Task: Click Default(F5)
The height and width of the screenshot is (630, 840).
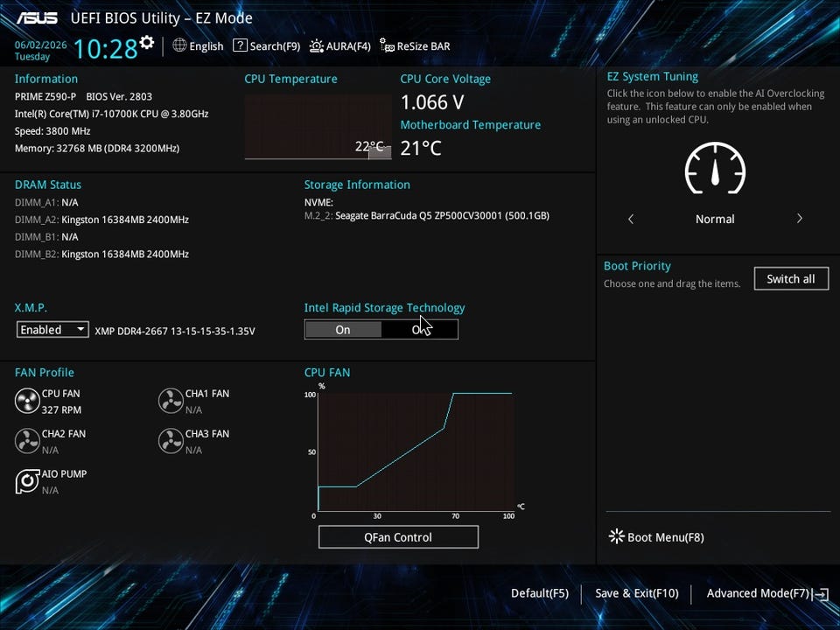Action: coord(540,593)
